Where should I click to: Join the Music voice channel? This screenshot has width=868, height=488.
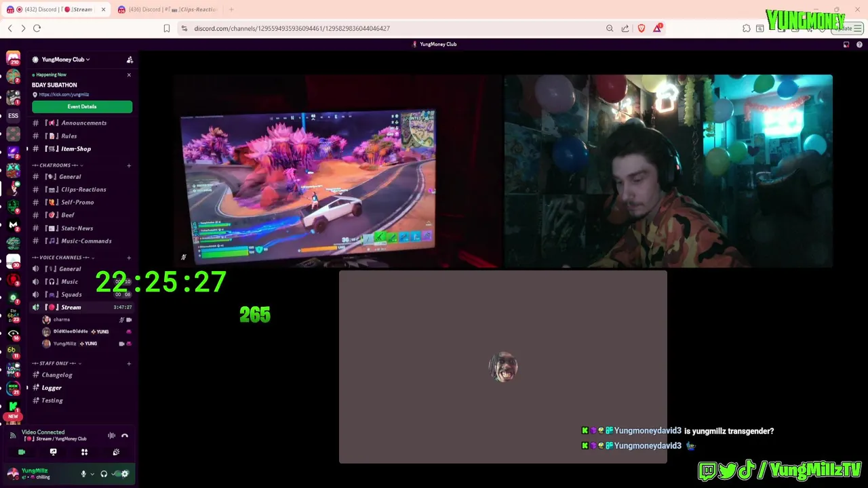(x=82, y=281)
